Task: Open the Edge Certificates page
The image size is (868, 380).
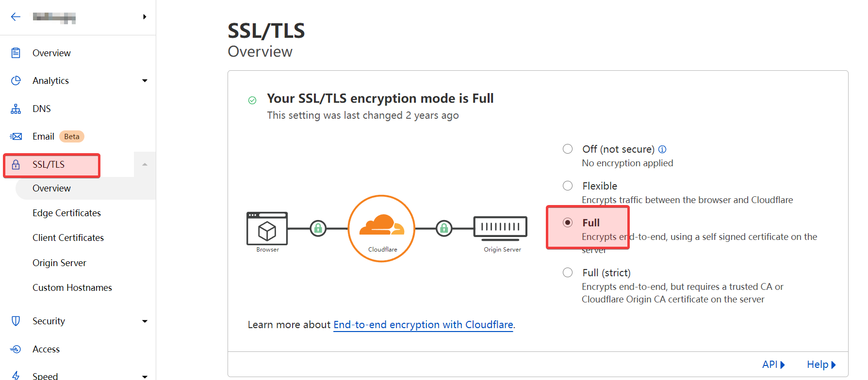Action: [66, 213]
